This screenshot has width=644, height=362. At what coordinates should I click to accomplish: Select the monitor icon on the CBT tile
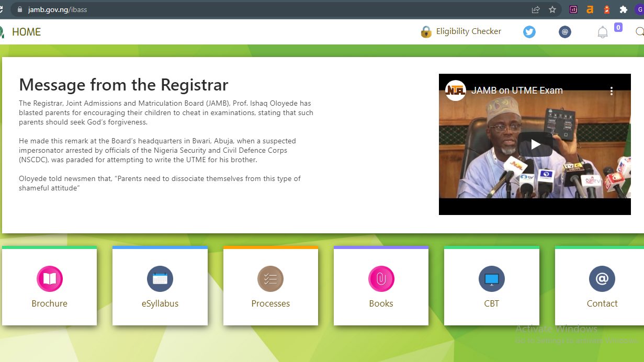click(x=491, y=279)
